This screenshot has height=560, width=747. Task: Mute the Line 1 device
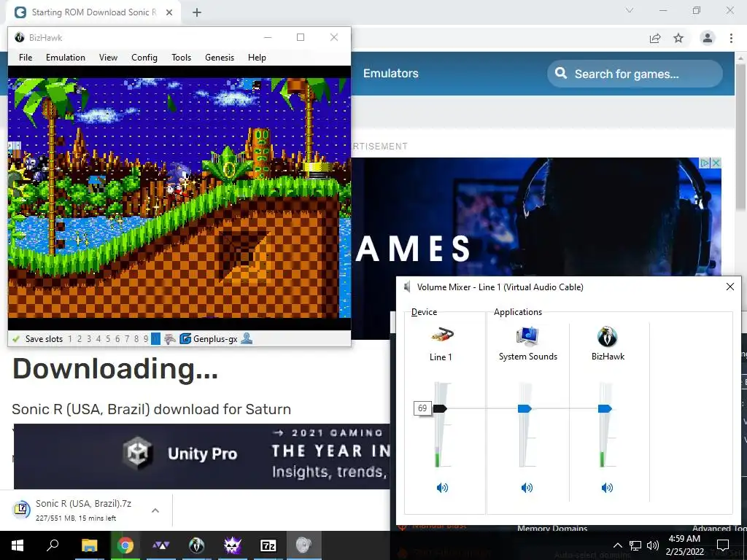(x=442, y=487)
